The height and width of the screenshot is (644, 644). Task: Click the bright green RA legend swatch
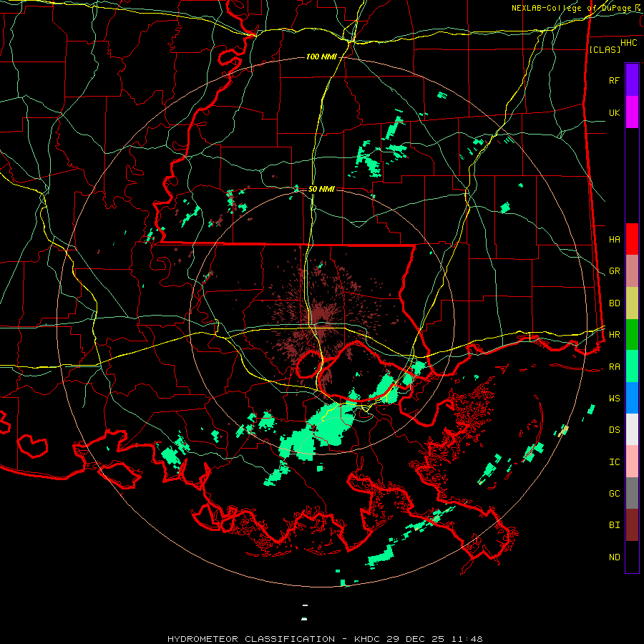(x=632, y=366)
